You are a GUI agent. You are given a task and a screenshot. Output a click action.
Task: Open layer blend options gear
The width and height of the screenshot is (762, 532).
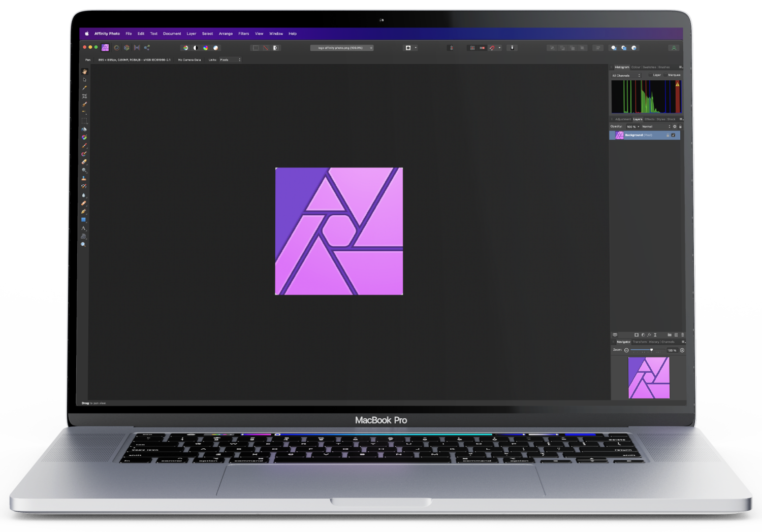tap(675, 126)
